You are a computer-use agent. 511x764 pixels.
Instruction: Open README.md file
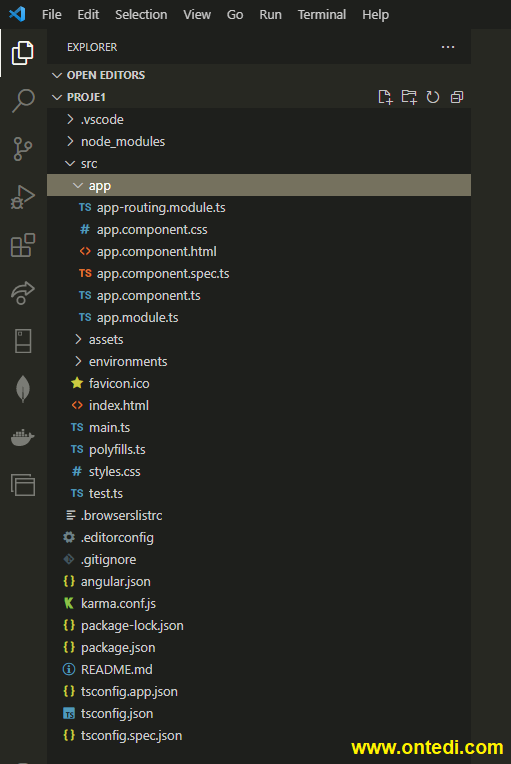click(x=259, y=669)
